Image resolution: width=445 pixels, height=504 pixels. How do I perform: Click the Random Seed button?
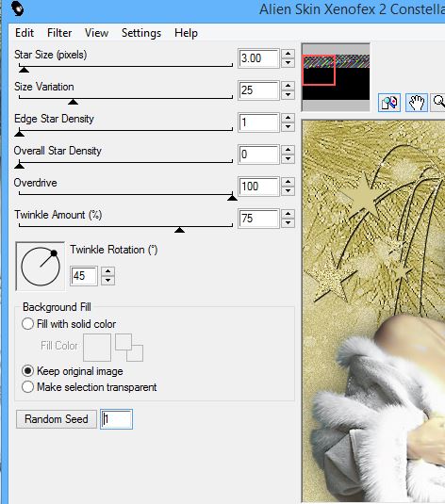(57, 419)
